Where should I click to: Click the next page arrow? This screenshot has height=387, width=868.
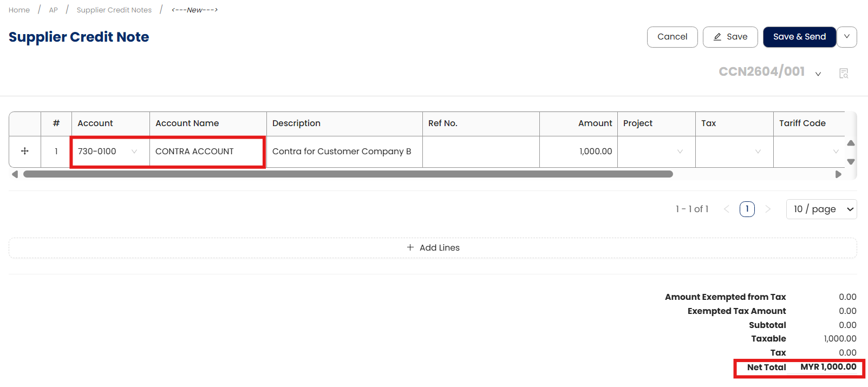pos(768,209)
